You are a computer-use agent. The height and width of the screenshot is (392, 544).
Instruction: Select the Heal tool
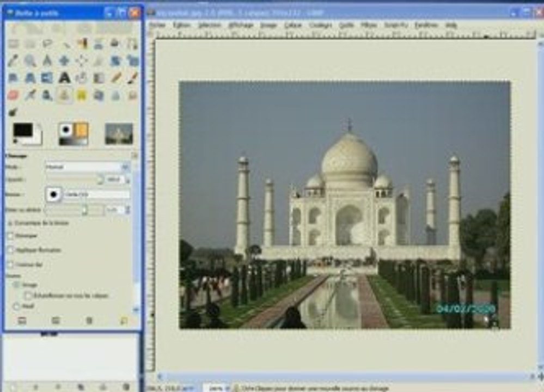(x=82, y=95)
